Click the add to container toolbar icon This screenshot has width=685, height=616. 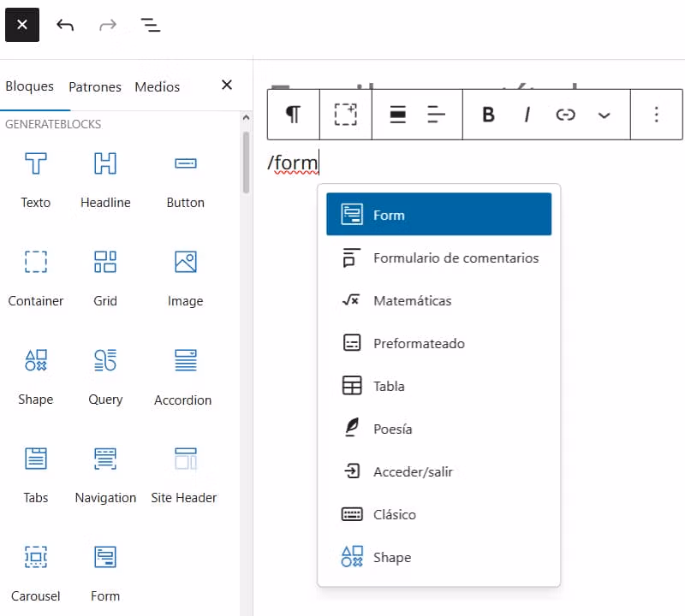(x=346, y=115)
